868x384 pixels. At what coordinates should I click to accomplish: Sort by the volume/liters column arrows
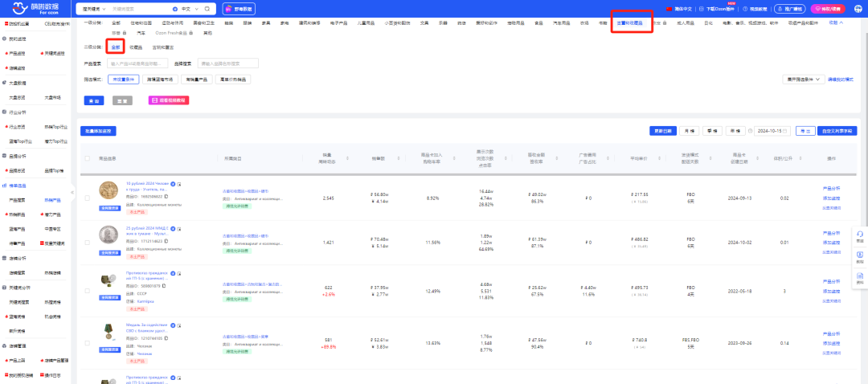pyautogui.click(x=799, y=159)
